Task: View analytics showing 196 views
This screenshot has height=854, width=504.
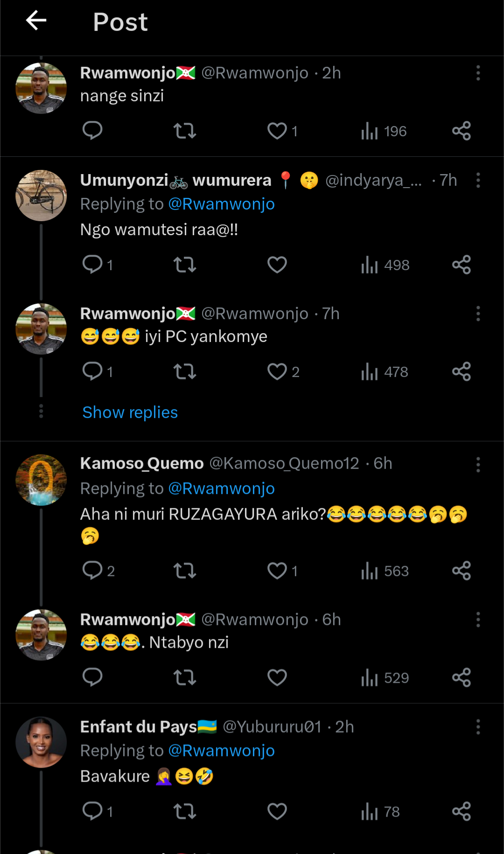Action: pos(384,131)
